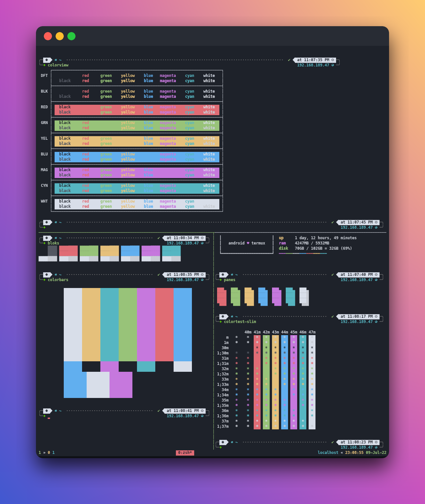Click the android icon beside the colorbars prompt

(47, 275)
